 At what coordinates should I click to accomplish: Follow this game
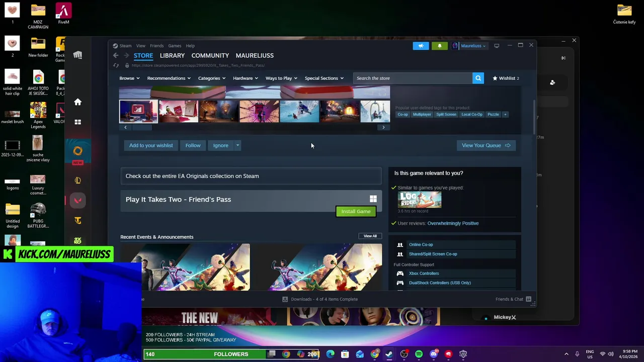point(193,145)
